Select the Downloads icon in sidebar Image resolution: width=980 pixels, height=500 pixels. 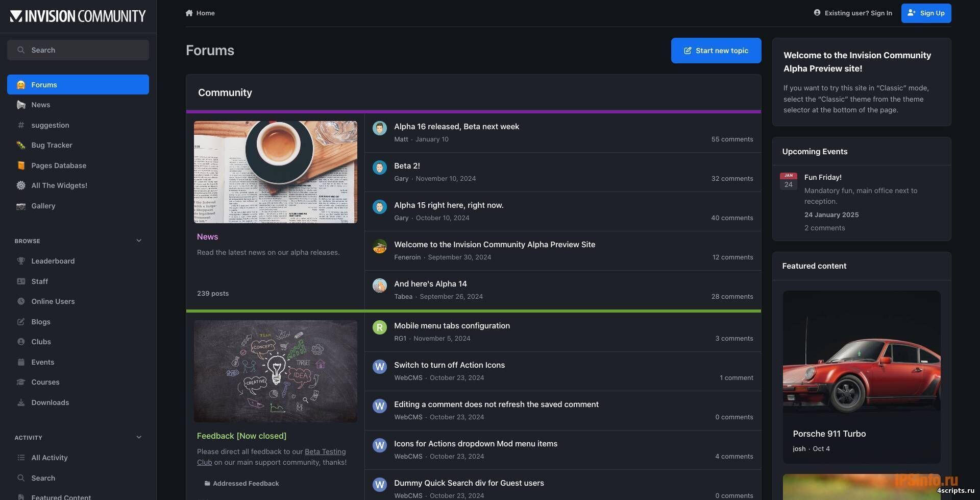[x=21, y=403]
